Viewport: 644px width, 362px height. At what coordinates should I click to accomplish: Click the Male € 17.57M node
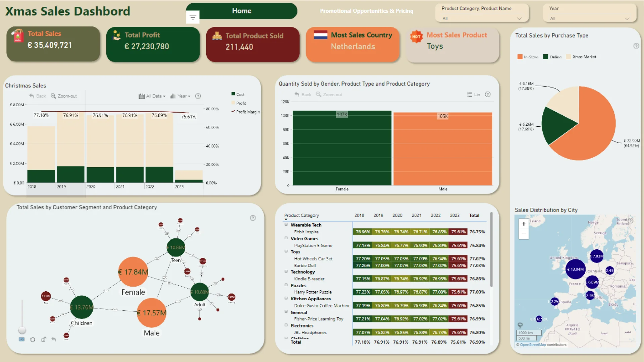[152, 313]
